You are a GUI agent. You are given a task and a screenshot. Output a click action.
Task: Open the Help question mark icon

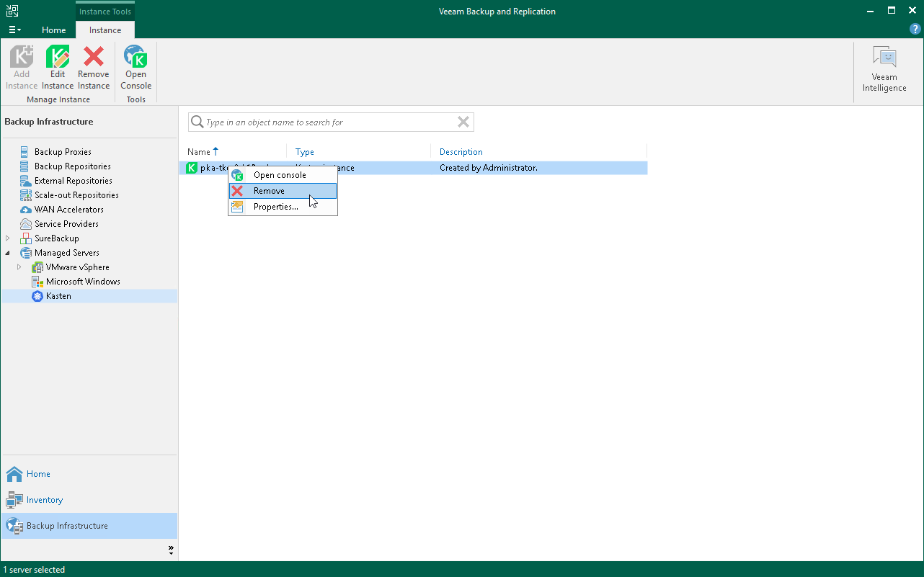click(x=915, y=30)
